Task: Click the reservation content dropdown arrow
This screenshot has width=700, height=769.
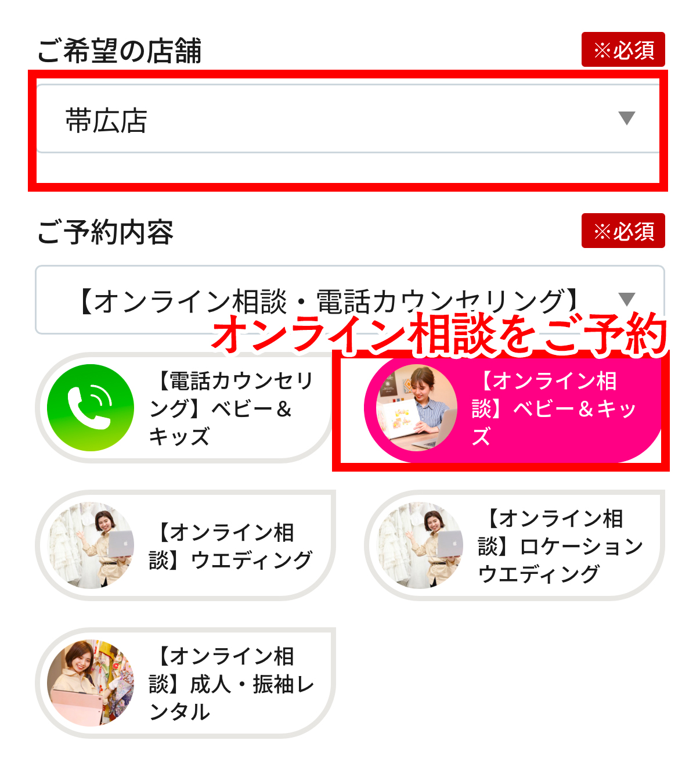Action: coord(627,299)
